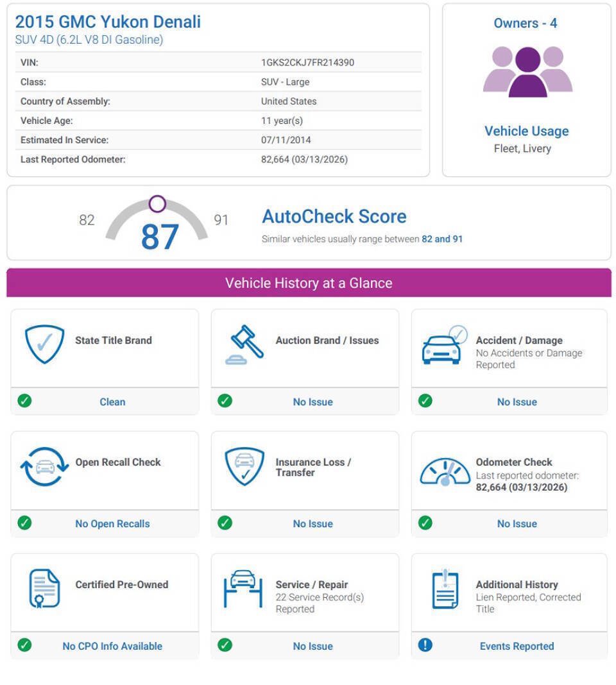Screen dimensions: 616x685
Task: Click the VIN value 1GKS2CKJ7FR214390
Action: click(x=308, y=62)
